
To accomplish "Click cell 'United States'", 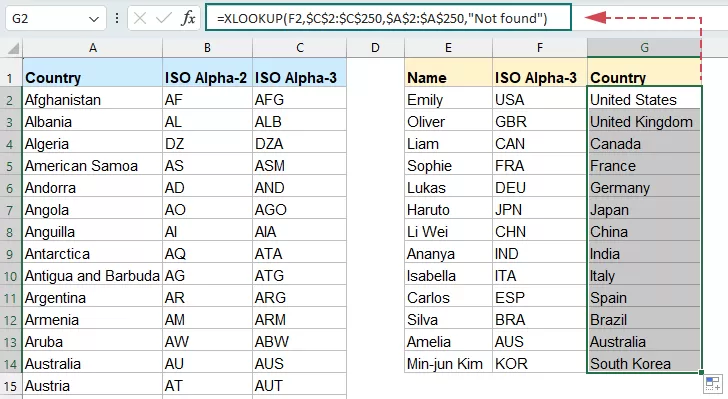I will tap(644, 99).
